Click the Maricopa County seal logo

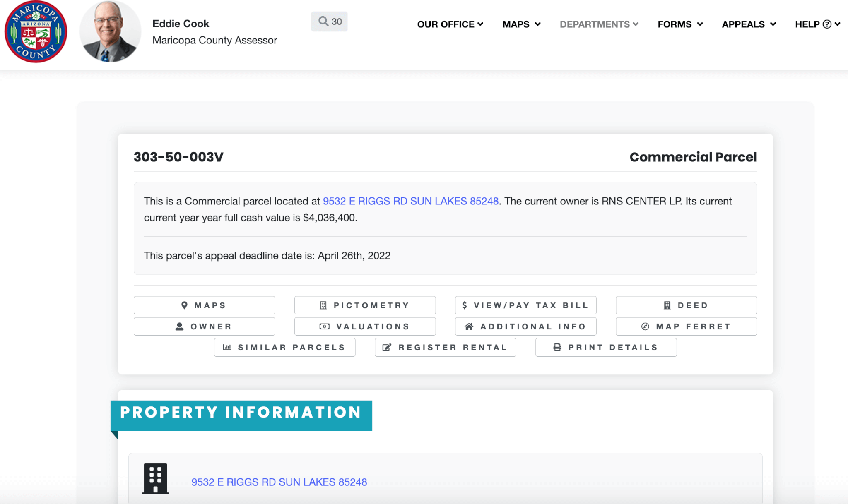[36, 32]
